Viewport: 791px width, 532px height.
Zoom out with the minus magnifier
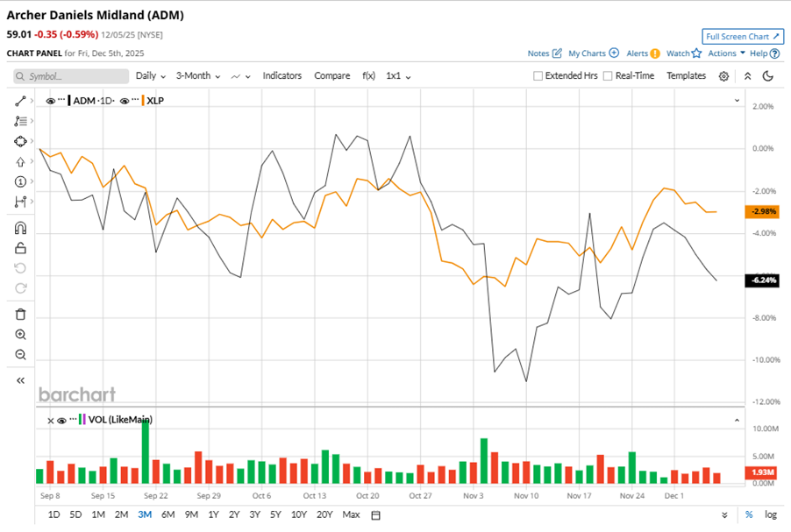pos(20,354)
